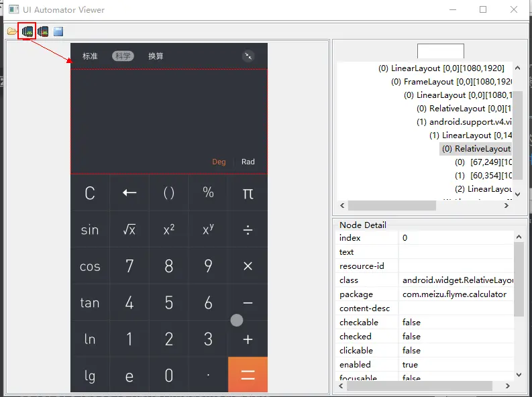Click the package value com.meizu.flyme.calculator

(x=454, y=294)
